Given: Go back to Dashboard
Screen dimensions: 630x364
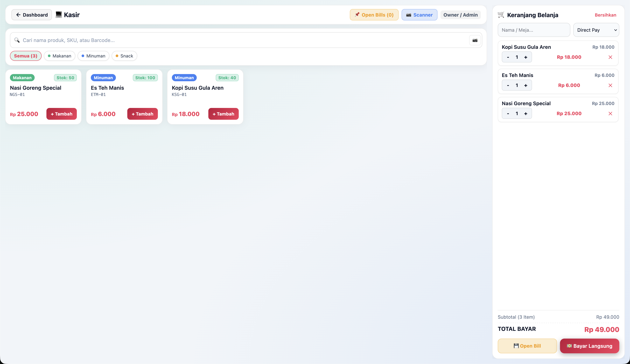Looking at the screenshot, I should pyautogui.click(x=32, y=15).
